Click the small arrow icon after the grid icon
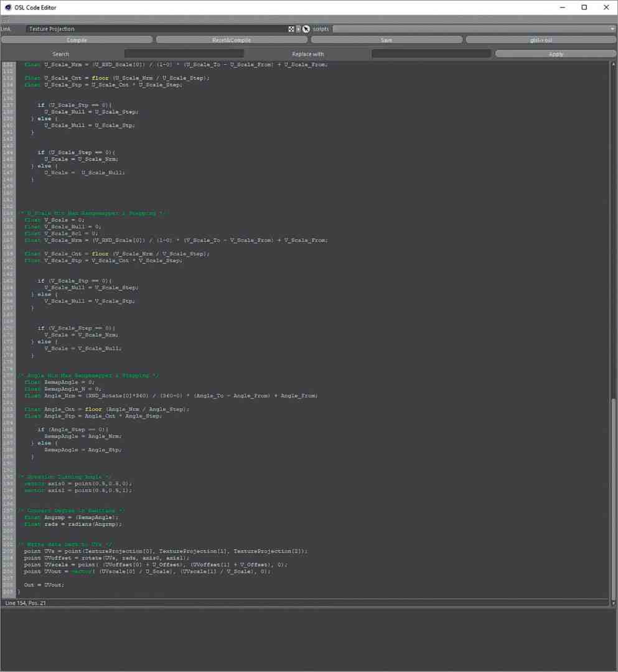 pyautogui.click(x=297, y=29)
